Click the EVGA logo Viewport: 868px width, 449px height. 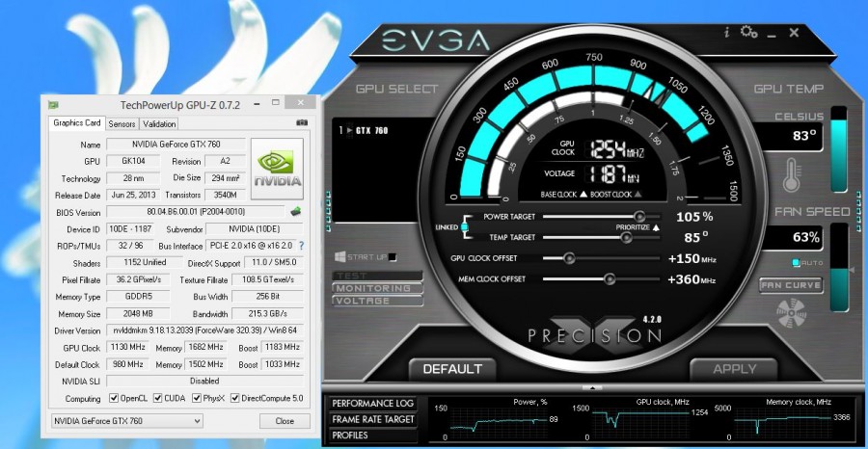435,40
